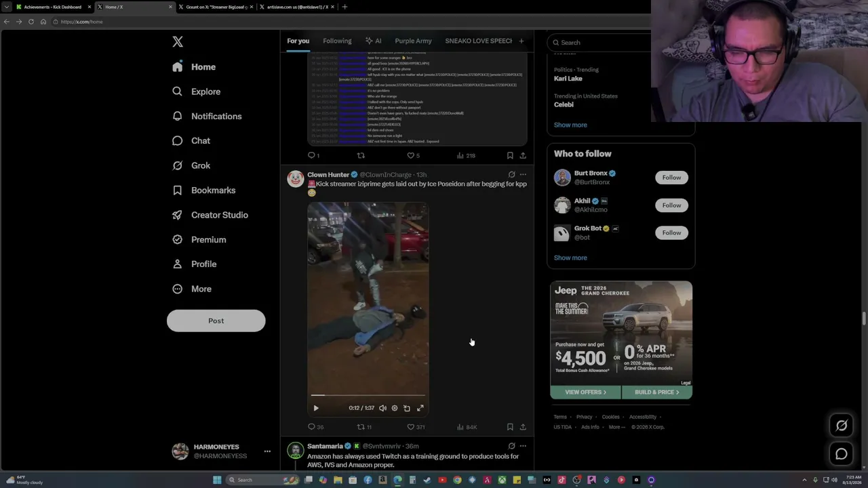Open the floating messages chat button
868x488 pixels.
point(842,454)
